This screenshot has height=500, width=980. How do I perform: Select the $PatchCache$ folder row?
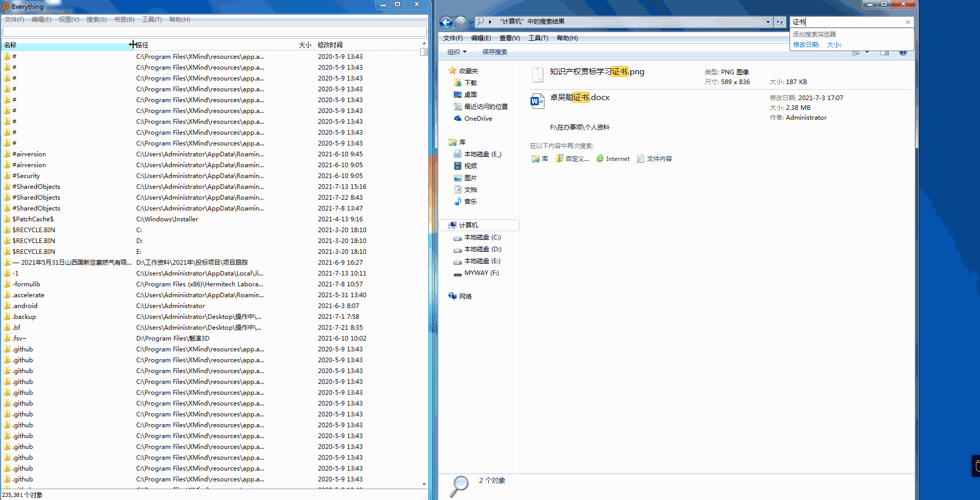[x=211, y=219]
